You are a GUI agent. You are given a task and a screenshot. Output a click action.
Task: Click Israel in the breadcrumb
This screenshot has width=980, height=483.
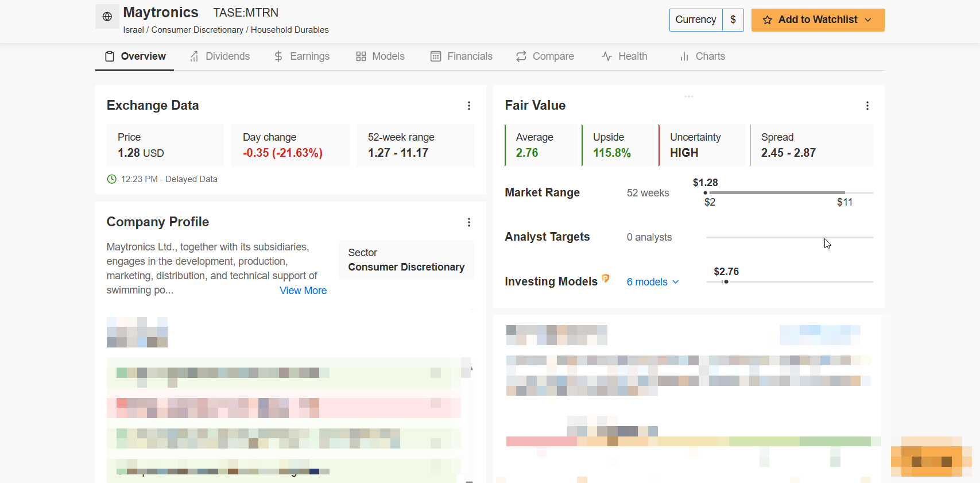(x=133, y=30)
